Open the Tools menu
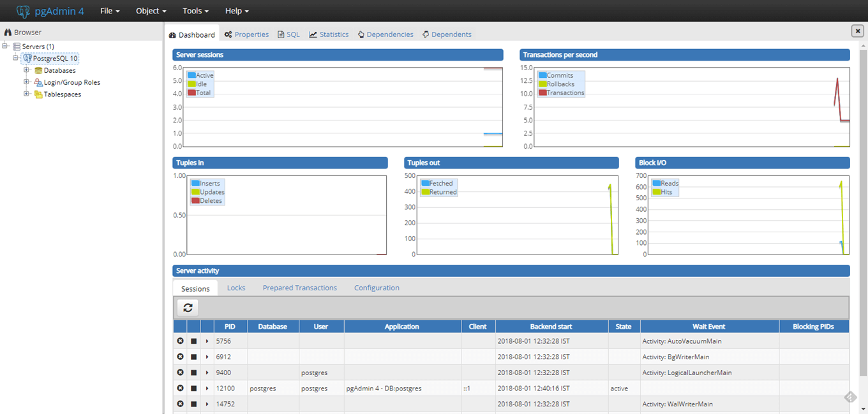868x414 pixels. point(195,11)
